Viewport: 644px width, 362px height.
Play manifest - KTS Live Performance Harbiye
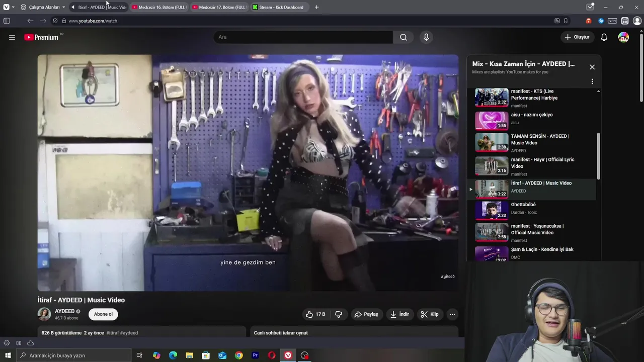coord(531,98)
